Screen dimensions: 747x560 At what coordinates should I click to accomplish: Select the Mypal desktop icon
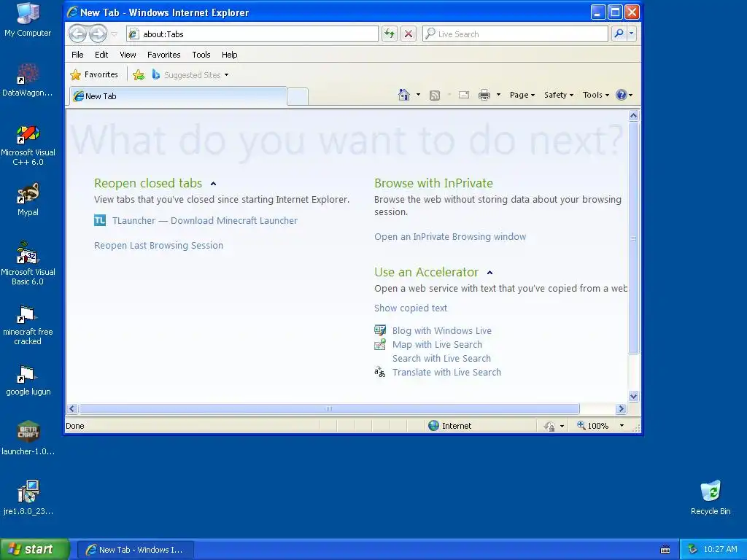[x=28, y=200]
